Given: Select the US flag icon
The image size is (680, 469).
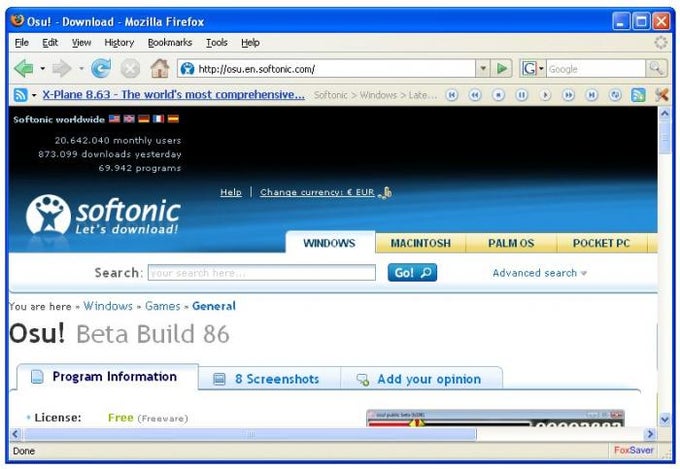Looking at the screenshot, I should (114, 118).
